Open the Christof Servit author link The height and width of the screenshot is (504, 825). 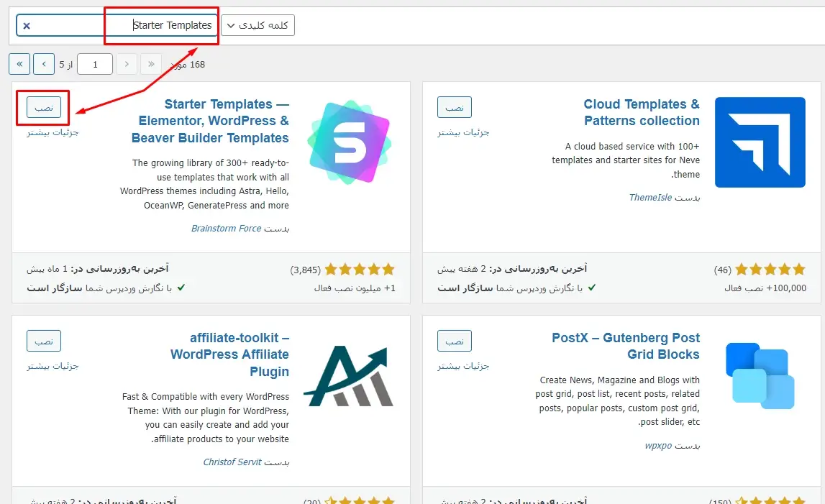pos(232,462)
